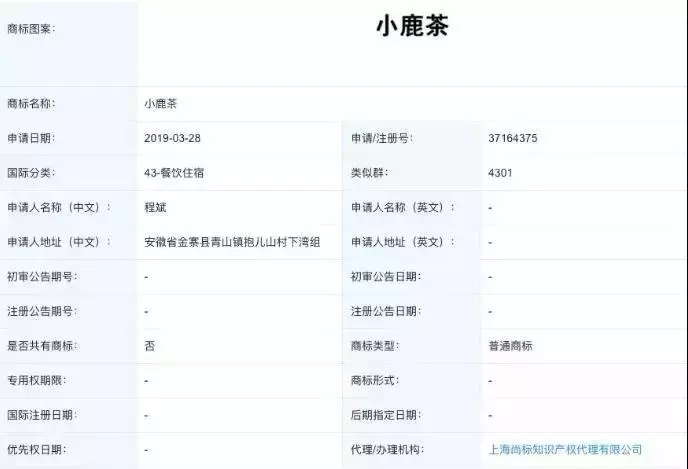Viewport: 688px width, 469px height.
Task: Select the trademark name value 小鹿茶
Action: pos(161,104)
